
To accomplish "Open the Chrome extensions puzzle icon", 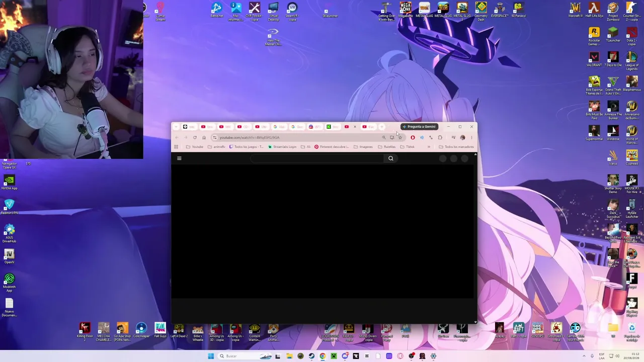I will (440, 137).
